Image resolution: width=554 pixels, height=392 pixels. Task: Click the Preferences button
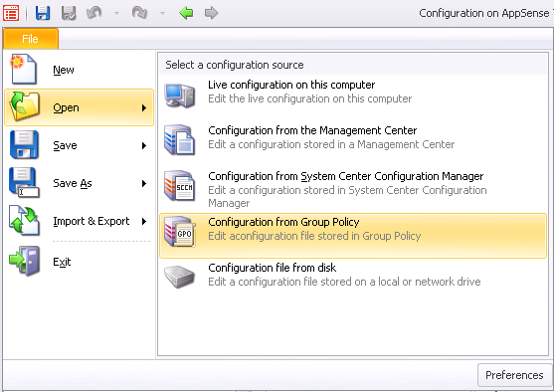pos(514,375)
